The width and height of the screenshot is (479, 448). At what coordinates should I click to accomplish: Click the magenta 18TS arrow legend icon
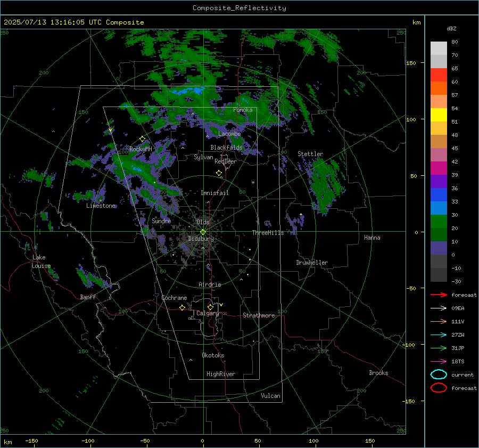439,362
